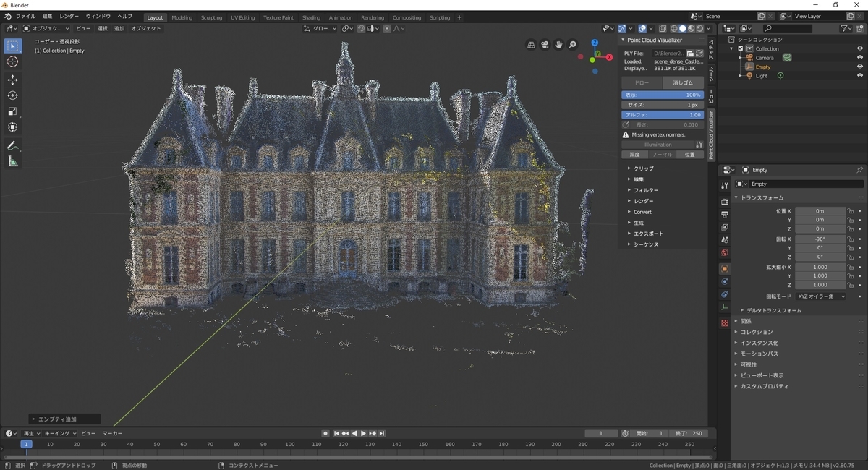
Task: Select the Cursor tool below the select tool
Action: click(12, 61)
